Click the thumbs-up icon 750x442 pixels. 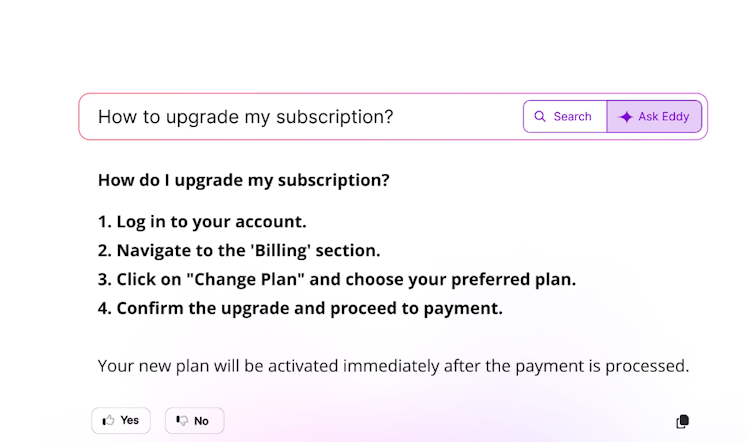tap(107, 420)
